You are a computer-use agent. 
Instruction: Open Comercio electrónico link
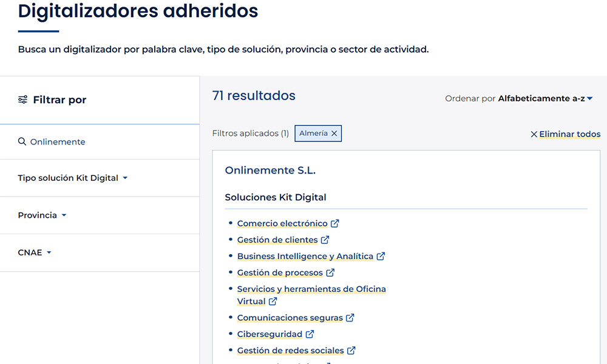(282, 224)
